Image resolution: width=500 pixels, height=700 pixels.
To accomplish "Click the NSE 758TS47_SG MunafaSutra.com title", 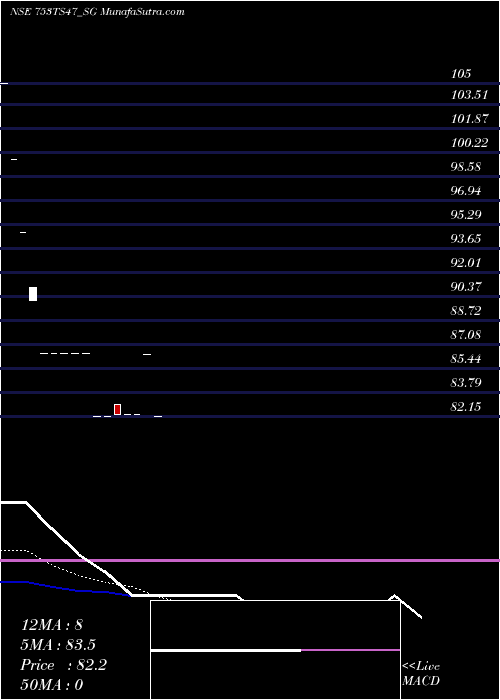I will tap(97, 12).
